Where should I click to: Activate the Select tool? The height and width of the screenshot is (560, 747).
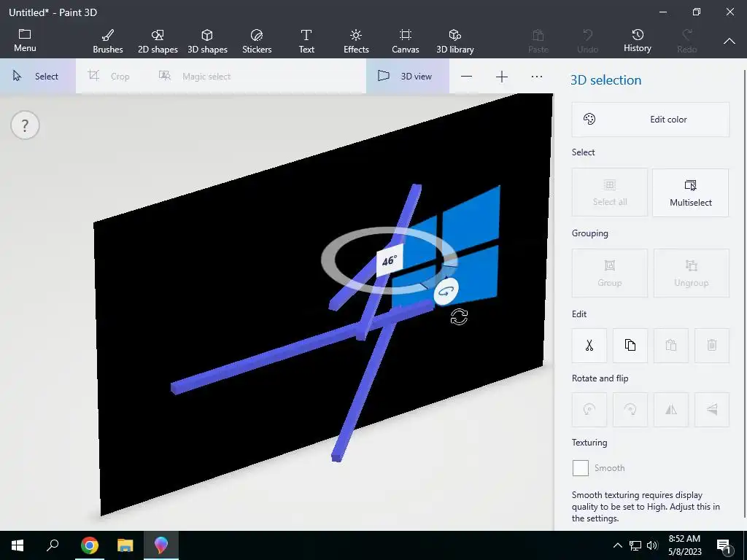click(x=38, y=76)
